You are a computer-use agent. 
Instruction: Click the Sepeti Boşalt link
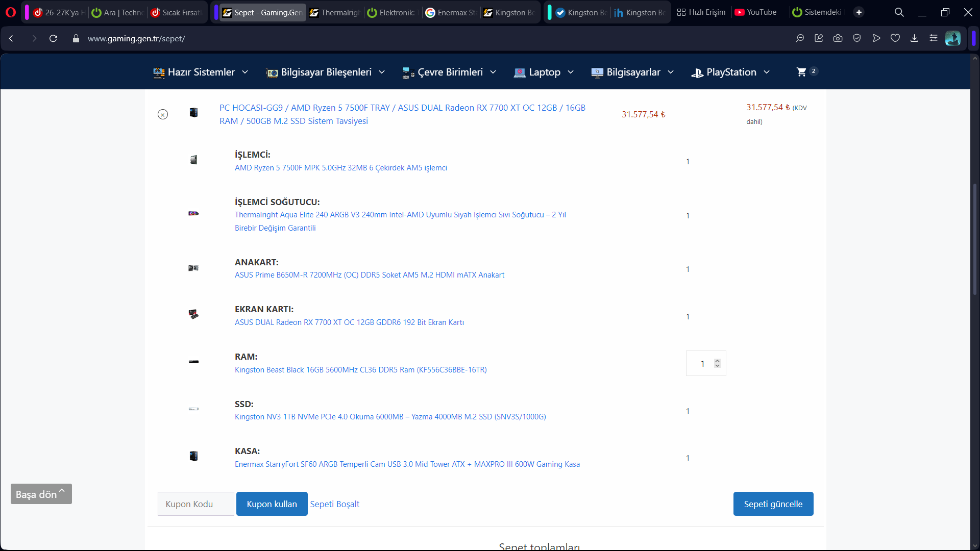click(x=334, y=504)
